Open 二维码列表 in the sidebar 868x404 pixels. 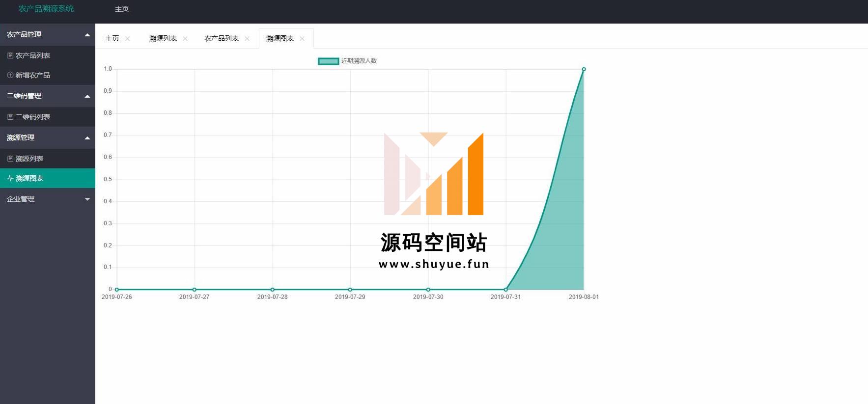click(x=48, y=117)
